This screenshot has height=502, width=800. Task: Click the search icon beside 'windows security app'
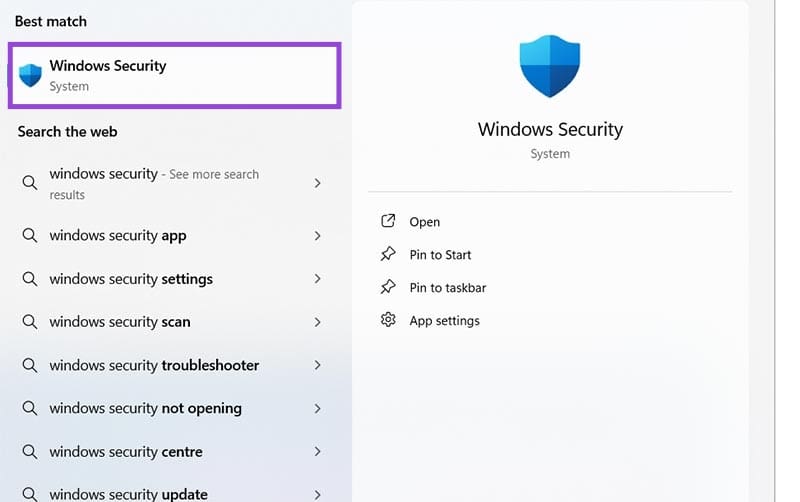30,236
